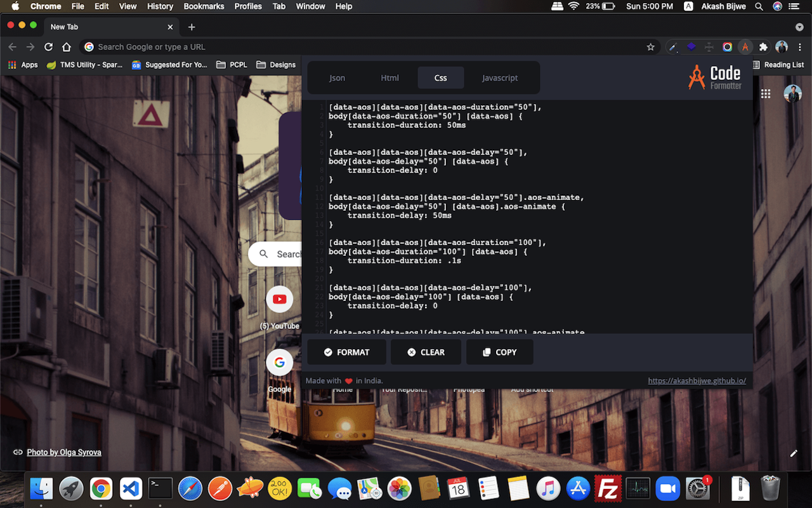Expand the tab strip down arrow
This screenshot has height=508, width=812.
click(x=799, y=27)
